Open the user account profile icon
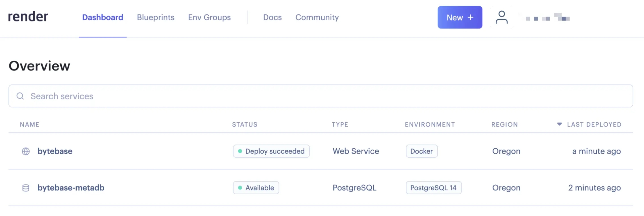The height and width of the screenshot is (216, 644). point(501,17)
